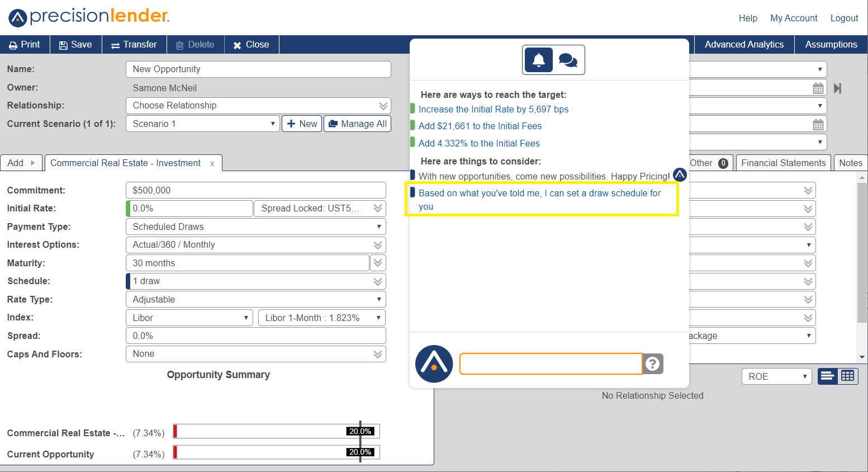868x472 pixels.
Task: Switch to the chat bubbles tab
Action: click(x=568, y=60)
